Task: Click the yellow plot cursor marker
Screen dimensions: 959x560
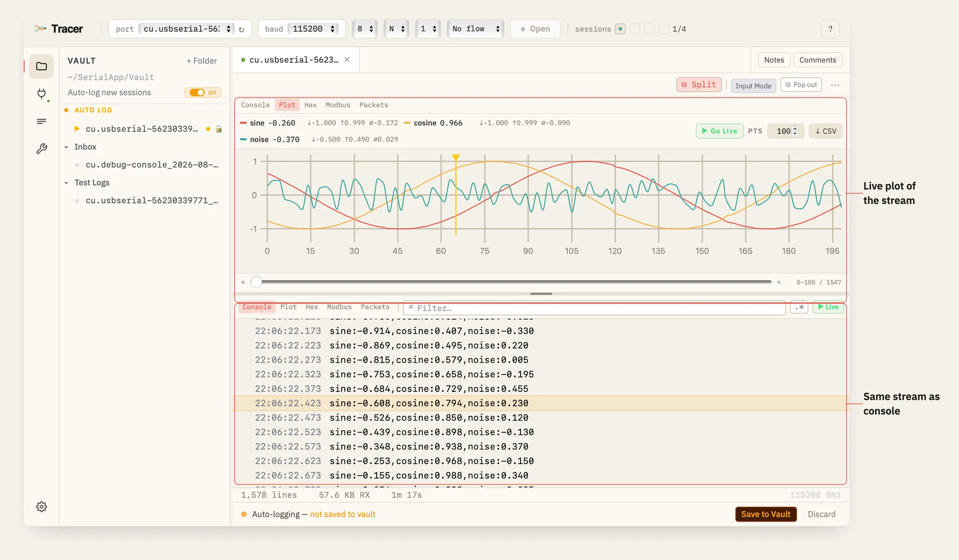Action: tap(456, 157)
